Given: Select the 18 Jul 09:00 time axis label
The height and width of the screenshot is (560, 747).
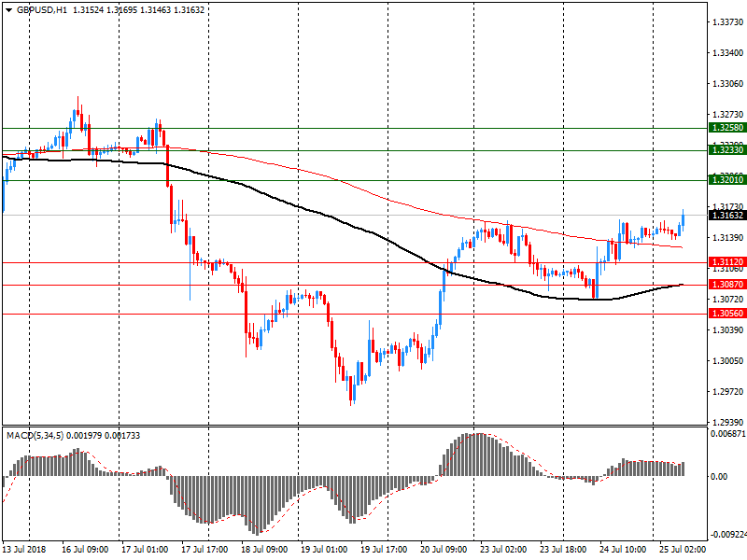Looking at the screenshot, I should coord(264,550).
